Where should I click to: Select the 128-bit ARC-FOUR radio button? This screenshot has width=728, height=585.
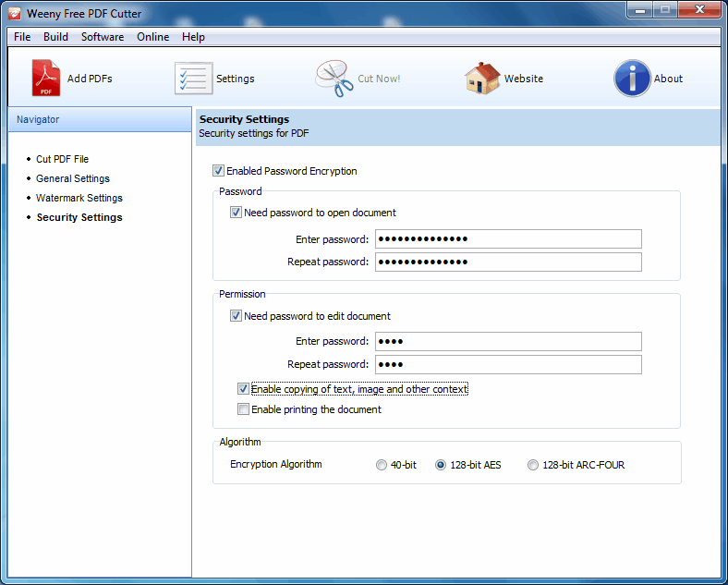tap(533, 465)
